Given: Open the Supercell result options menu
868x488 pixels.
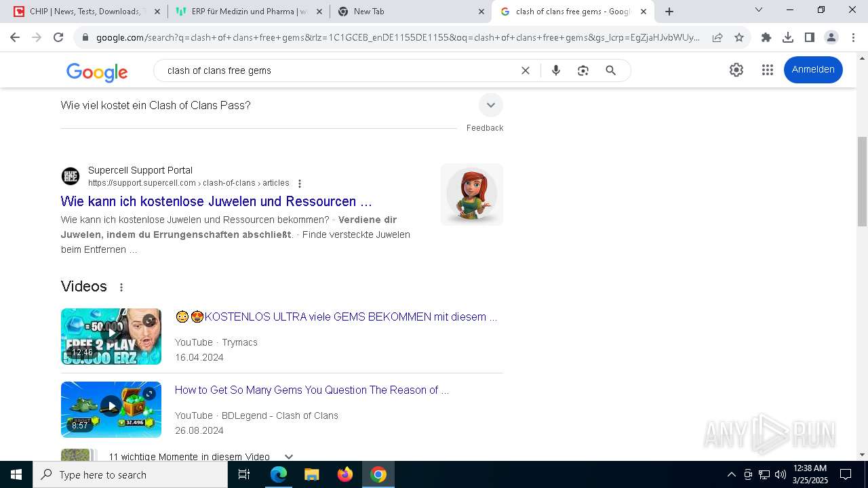Looking at the screenshot, I should click(x=300, y=183).
